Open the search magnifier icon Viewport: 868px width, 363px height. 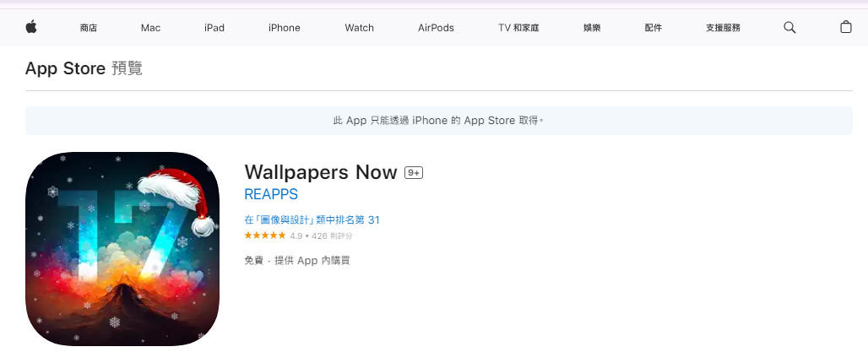click(789, 27)
